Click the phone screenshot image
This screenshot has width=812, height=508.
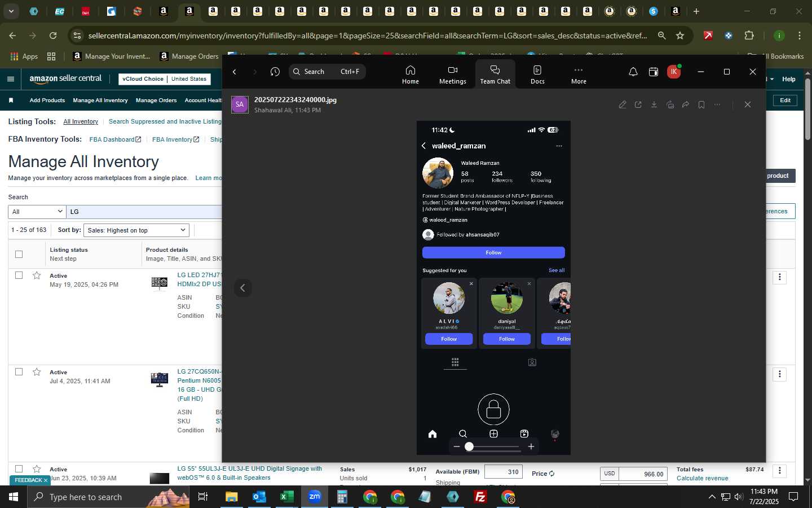click(493, 288)
